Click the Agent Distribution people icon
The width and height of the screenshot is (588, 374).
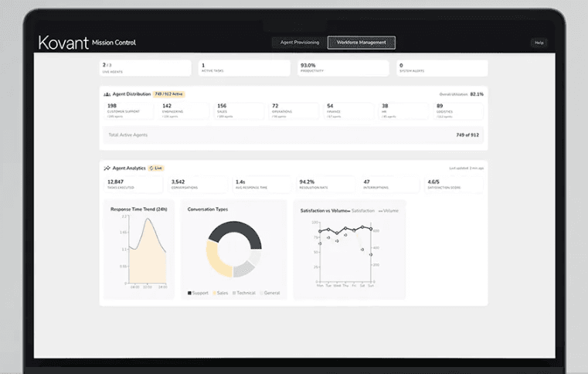107,94
